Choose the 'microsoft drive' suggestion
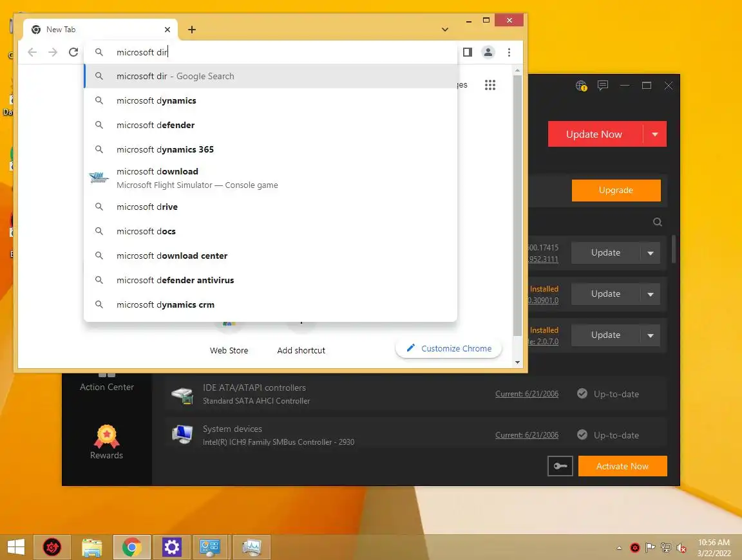The width and height of the screenshot is (742, 560). tap(271, 207)
